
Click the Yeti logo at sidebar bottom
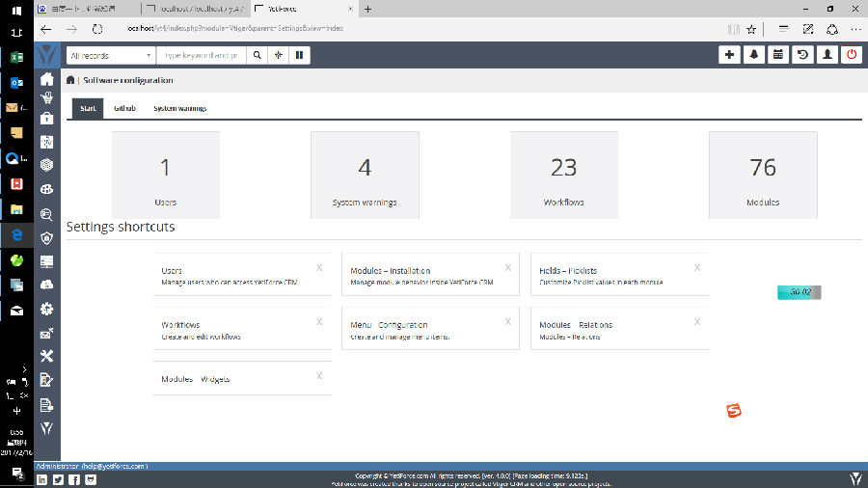(x=47, y=427)
